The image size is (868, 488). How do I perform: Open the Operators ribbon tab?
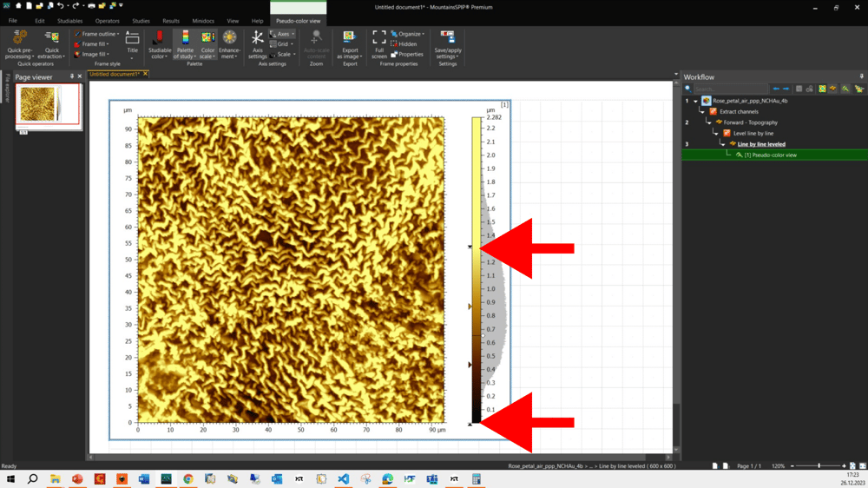(x=108, y=21)
